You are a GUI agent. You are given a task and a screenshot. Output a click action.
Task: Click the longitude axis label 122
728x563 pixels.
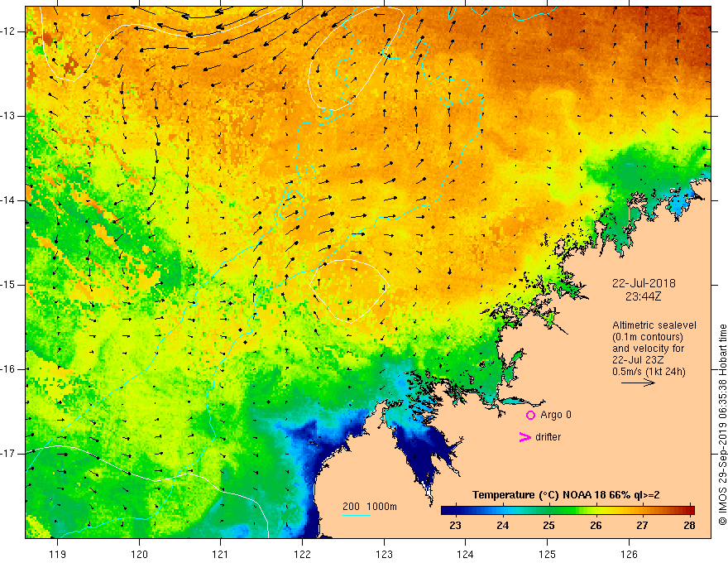point(302,554)
